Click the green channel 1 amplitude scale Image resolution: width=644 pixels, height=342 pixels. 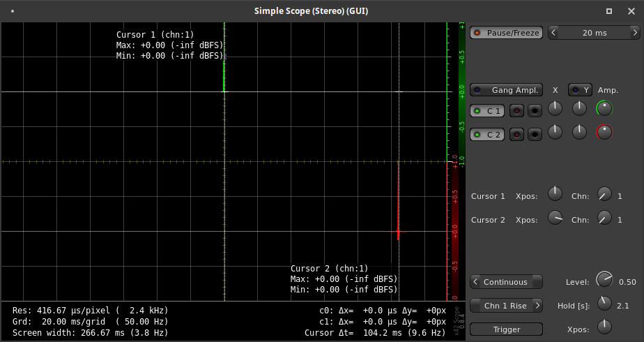tap(461, 93)
